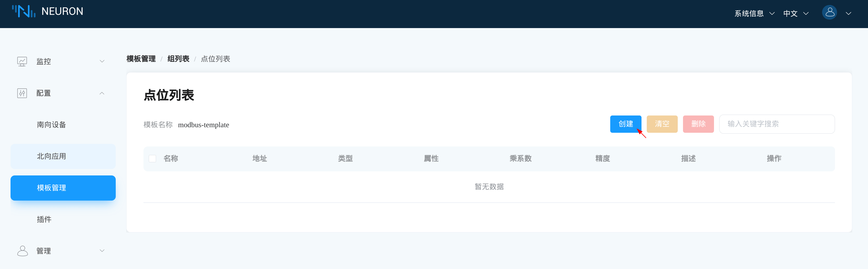868x269 pixels.
Task: Open the 中文 language dropdown
Action: coord(795,13)
